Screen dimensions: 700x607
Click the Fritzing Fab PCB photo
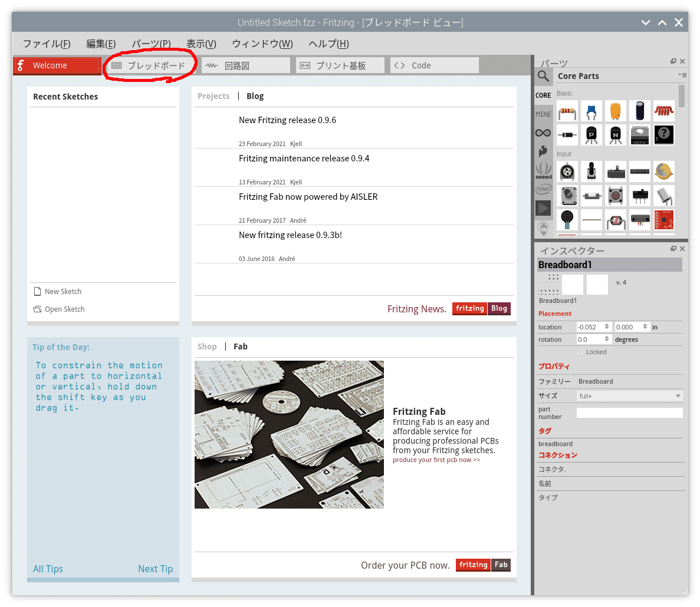(x=289, y=435)
